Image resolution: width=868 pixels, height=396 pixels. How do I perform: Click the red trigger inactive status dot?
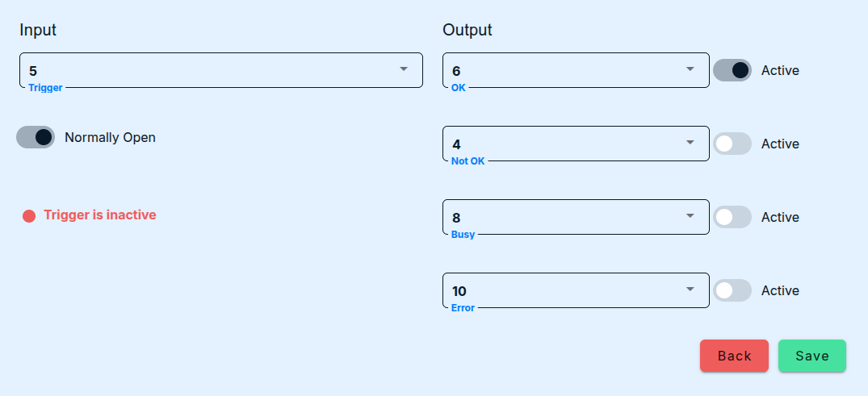point(29,216)
